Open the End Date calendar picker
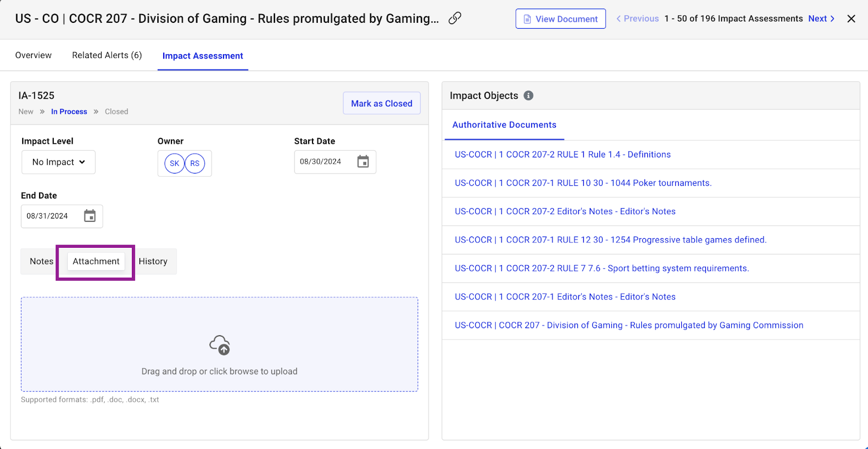 click(x=90, y=216)
